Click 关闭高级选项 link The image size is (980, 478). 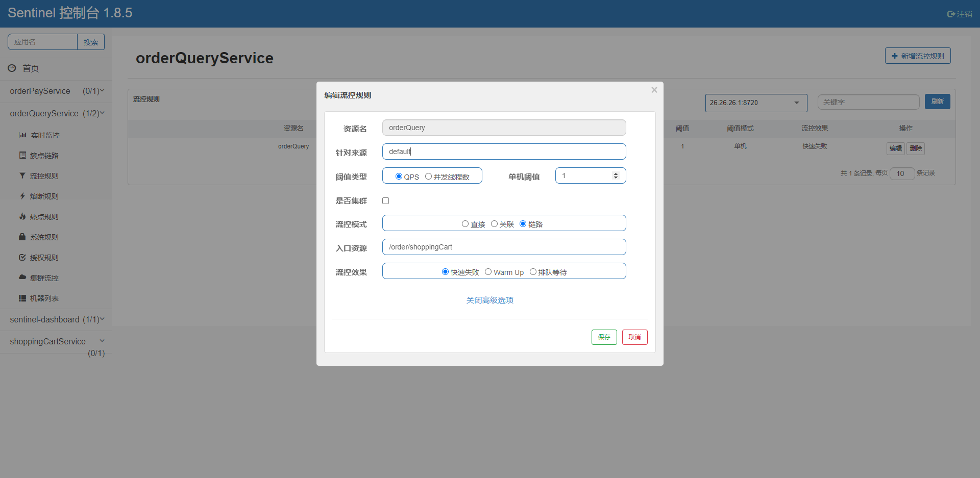[490, 300]
